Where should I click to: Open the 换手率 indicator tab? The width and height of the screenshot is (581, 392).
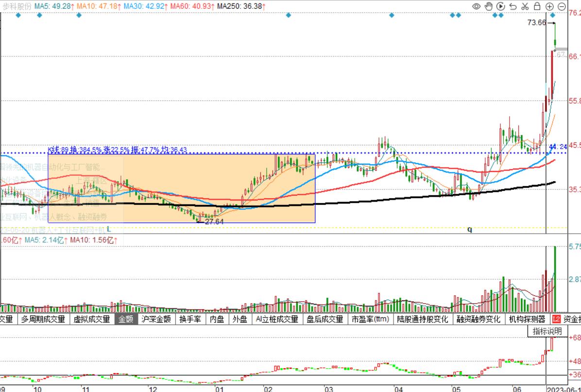tap(189, 319)
